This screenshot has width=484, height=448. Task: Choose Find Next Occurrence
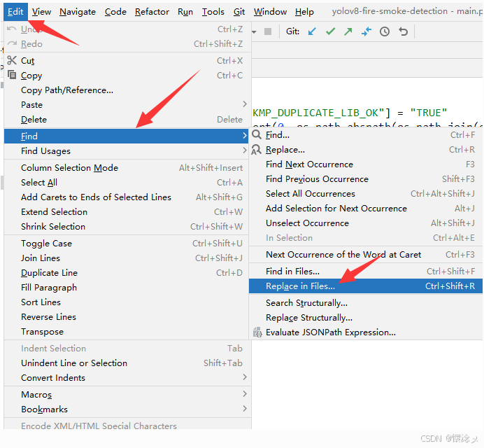coord(366,164)
